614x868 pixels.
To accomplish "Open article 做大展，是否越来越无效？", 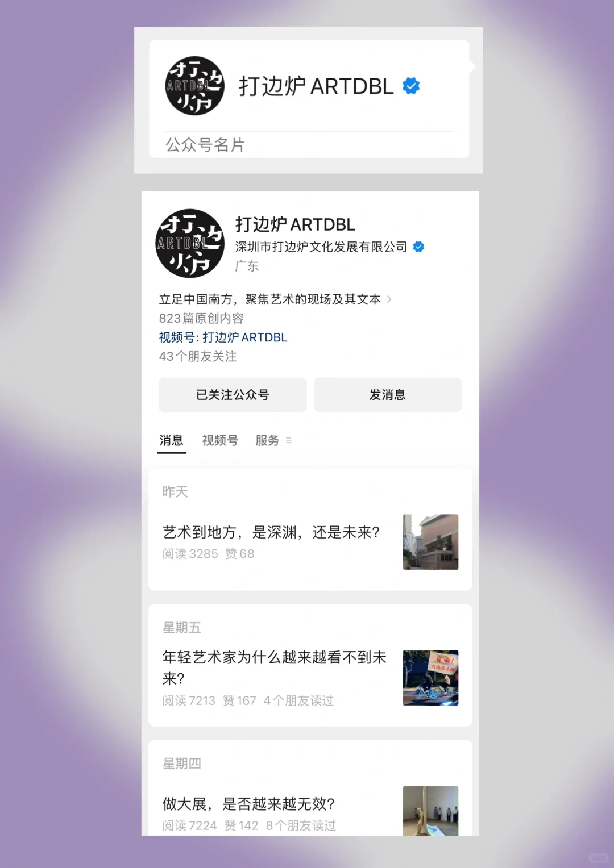I will coord(249,804).
